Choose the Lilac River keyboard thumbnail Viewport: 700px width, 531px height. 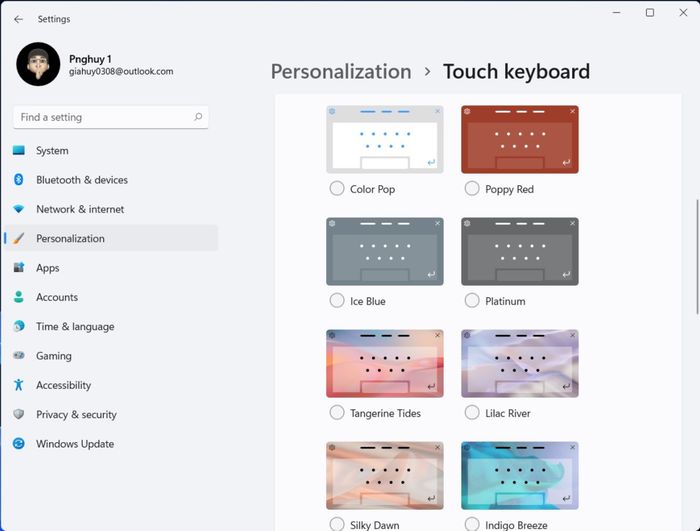520,364
